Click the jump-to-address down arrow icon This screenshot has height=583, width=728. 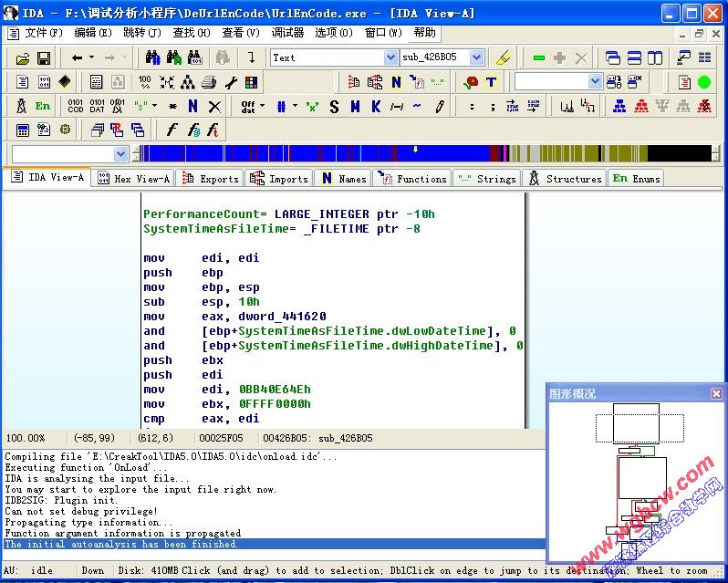click(251, 57)
